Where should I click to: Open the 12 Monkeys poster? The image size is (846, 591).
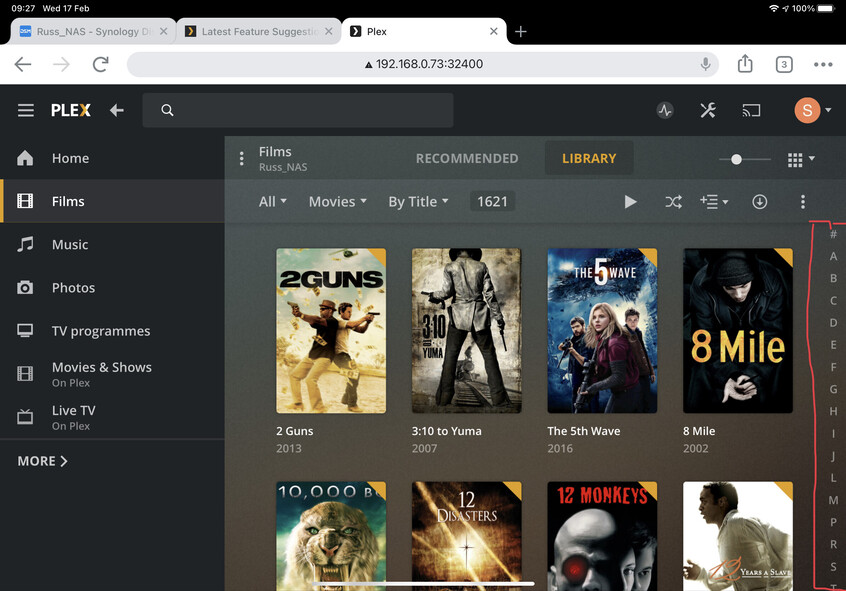click(602, 536)
